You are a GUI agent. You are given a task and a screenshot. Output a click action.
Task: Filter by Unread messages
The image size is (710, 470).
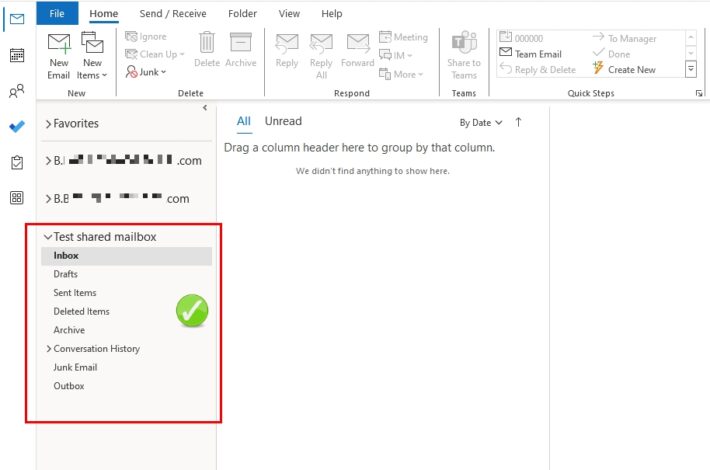click(283, 121)
